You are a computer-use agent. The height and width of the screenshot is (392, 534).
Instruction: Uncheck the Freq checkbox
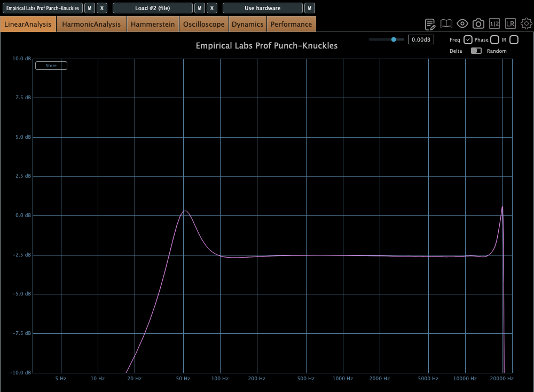(468, 39)
